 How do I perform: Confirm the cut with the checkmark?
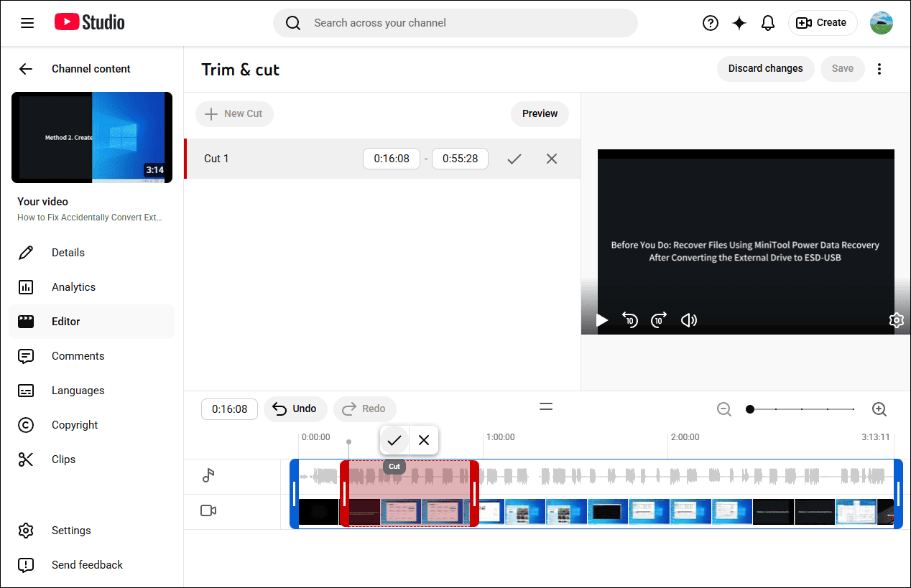click(x=514, y=159)
